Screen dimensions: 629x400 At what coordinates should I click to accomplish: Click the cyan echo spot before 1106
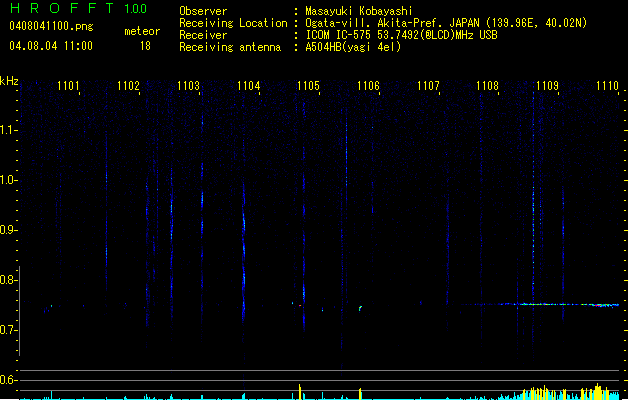(x=360, y=308)
